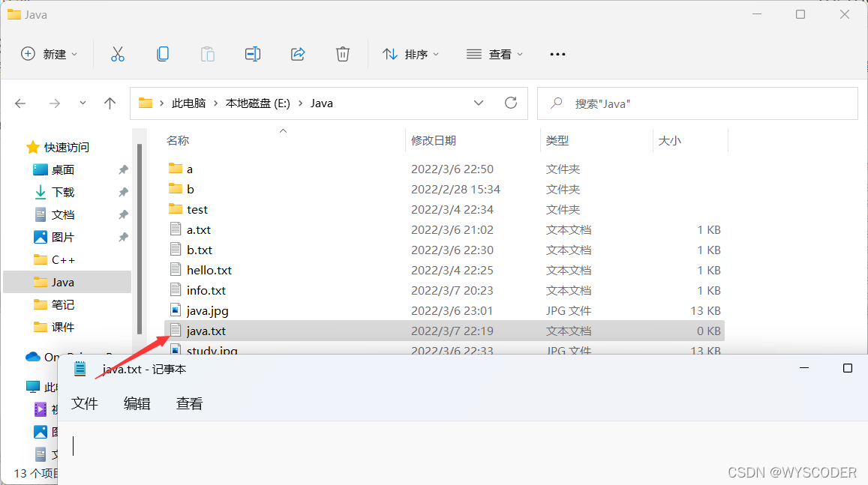Screen dimensions: 868x485
Task: Click the Copy icon in the toolbar
Action: click(163, 53)
